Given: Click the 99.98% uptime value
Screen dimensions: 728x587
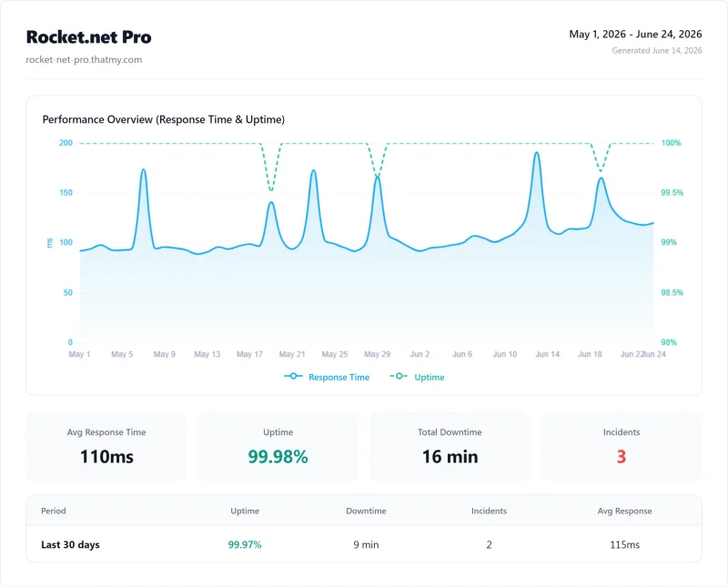Looking at the screenshot, I should (x=278, y=457).
